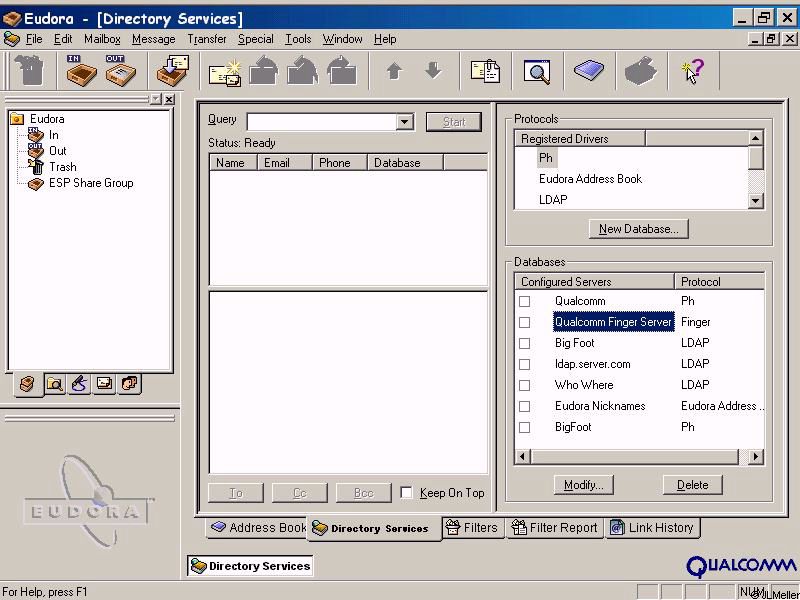Check the BigFoot Ph checkbox
The image size is (800, 600).
click(524, 427)
